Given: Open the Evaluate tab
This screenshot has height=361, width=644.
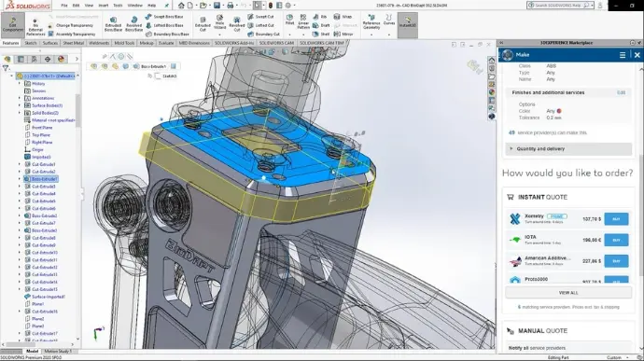Looking at the screenshot, I should [166, 43].
